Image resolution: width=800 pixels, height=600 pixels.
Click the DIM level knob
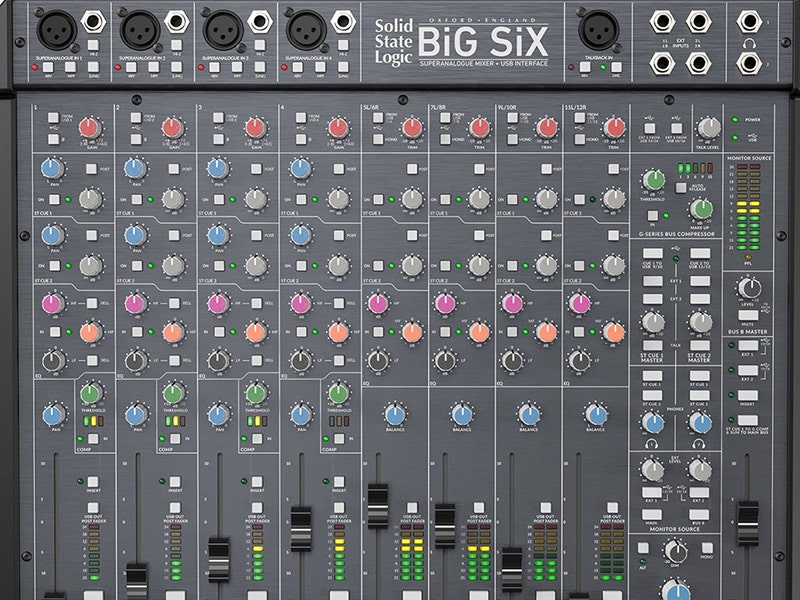coord(676,551)
